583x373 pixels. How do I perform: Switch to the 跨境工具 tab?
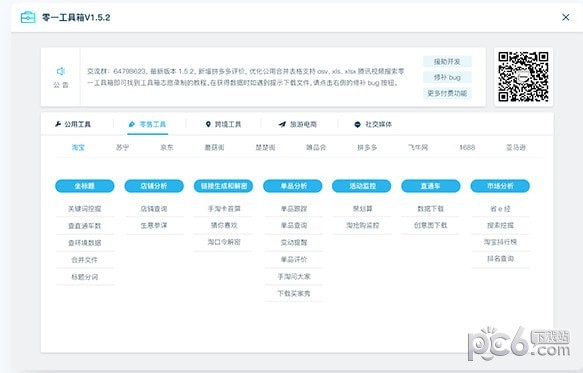(223, 124)
